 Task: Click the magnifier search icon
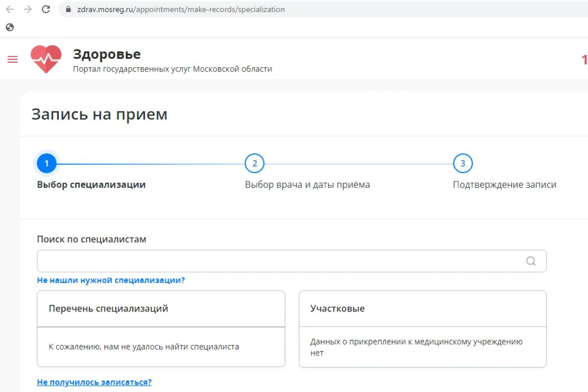pyautogui.click(x=531, y=261)
